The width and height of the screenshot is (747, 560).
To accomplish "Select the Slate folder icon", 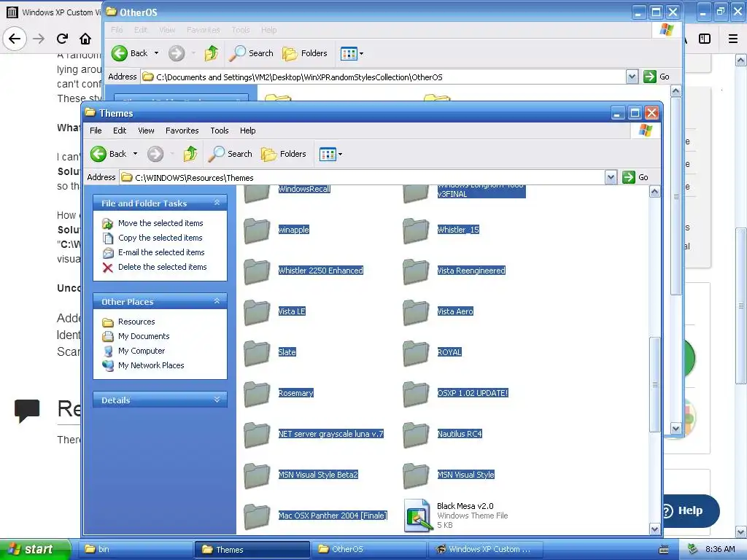I will 257,354.
